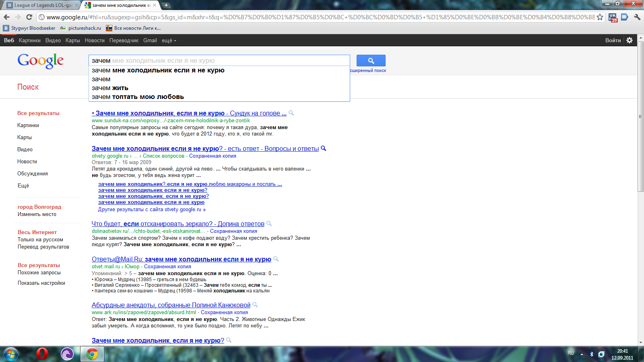Open the mail extension icon
The width and height of the screenshot is (644, 362).
[624, 17]
